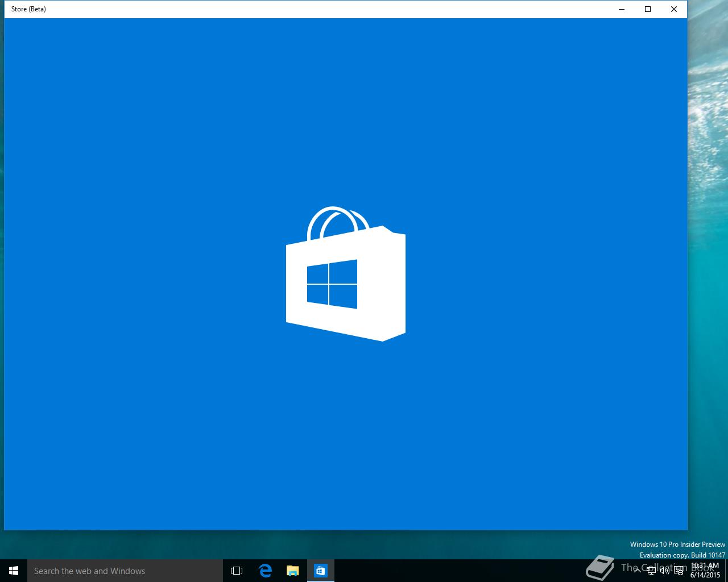Open File Explorer from the taskbar
Viewport: 728px width, 582px height.
click(292, 571)
